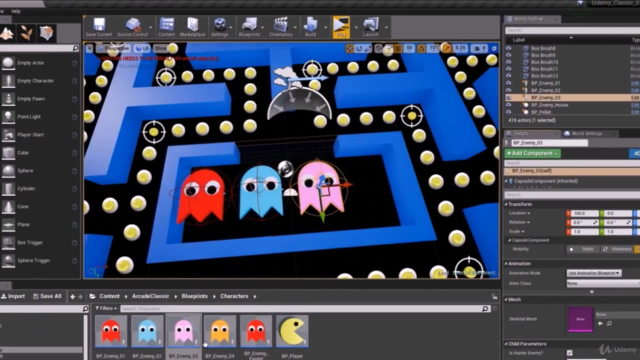Toggle scale snapping icon in viewport
The width and height of the screenshot is (640, 360).
(x=447, y=49)
